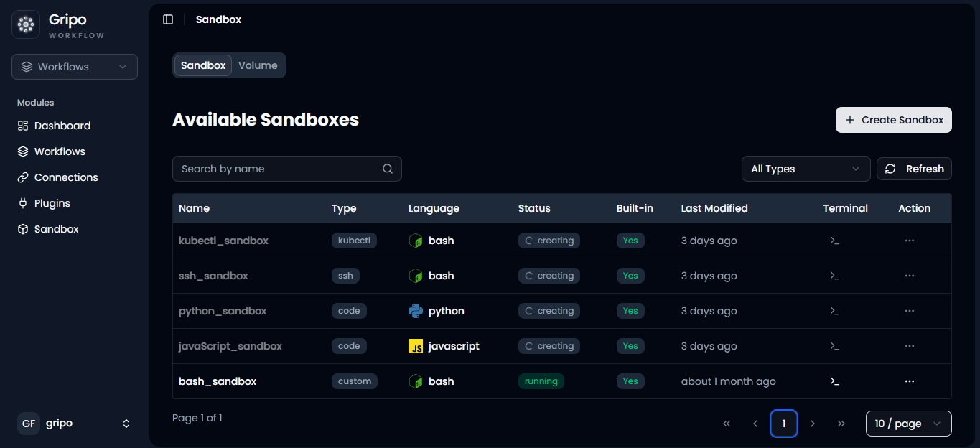The height and width of the screenshot is (448, 980).
Task: Open action menu for python_sandbox
Action: pyautogui.click(x=910, y=311)
